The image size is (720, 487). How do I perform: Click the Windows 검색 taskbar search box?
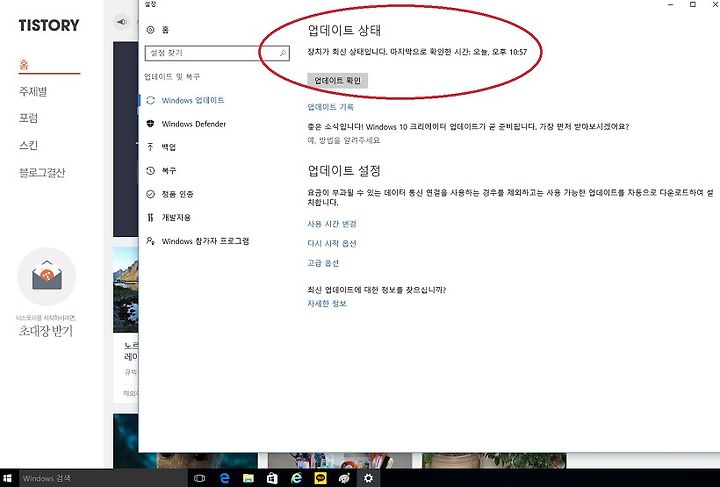(x=103, y=478)
